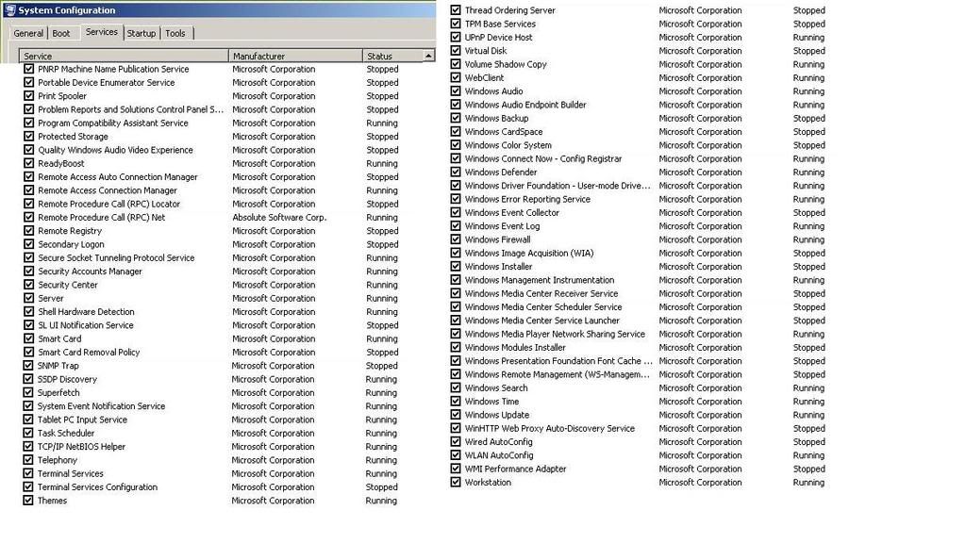
Task: Click the scrollbar up arrow beside Status
Action: (428, 56)
